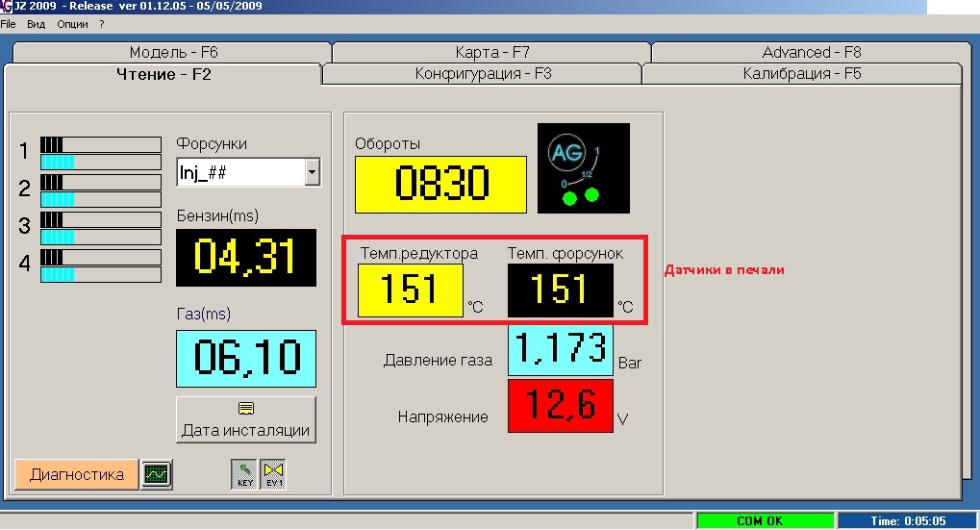Expand the Форсунки Inj_## dropdown arrow
Viewport: 980px width, 530px height.
[x=311, y=173]
